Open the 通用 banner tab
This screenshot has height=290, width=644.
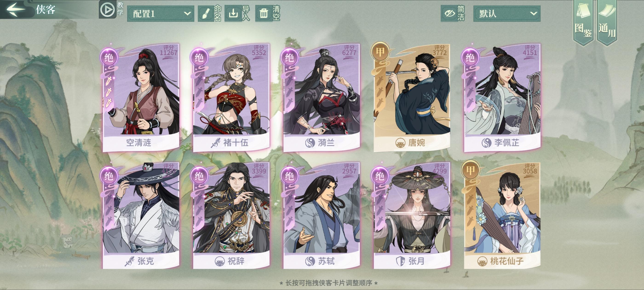[607, 23]
